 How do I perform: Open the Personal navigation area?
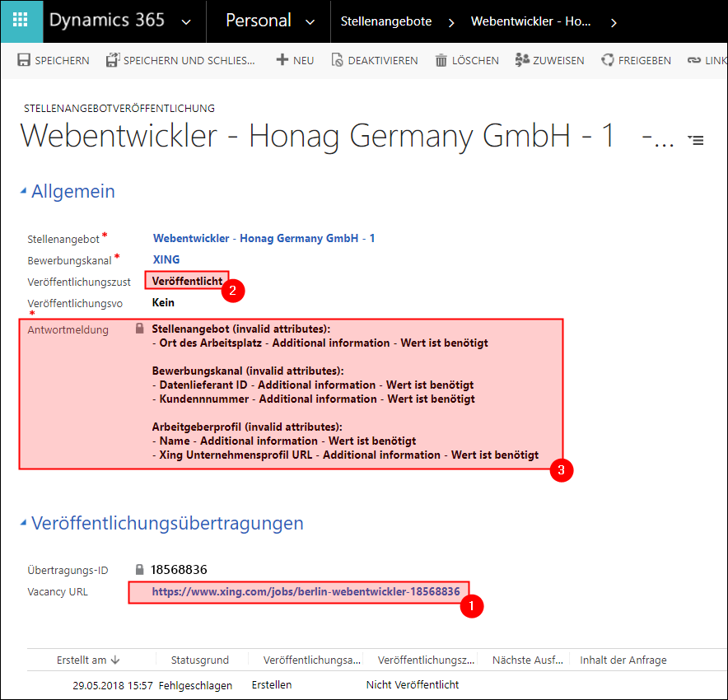(259, 21)
